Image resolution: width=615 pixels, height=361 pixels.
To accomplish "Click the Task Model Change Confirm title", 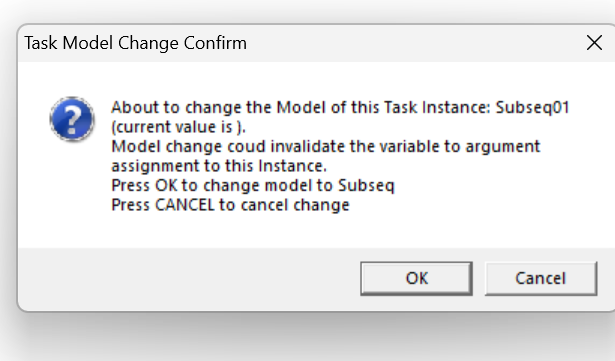I will pyautogui.click(x=136, y=43).
